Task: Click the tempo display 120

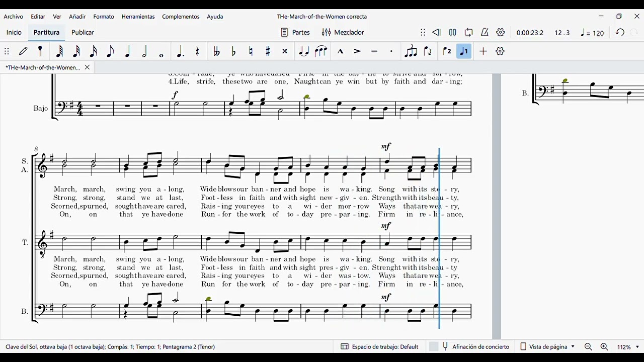Action: (x=592, y=33)
